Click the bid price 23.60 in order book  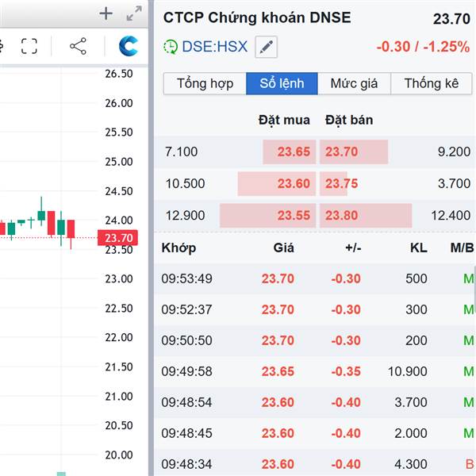pyautogui.click(x=294, y=184)
